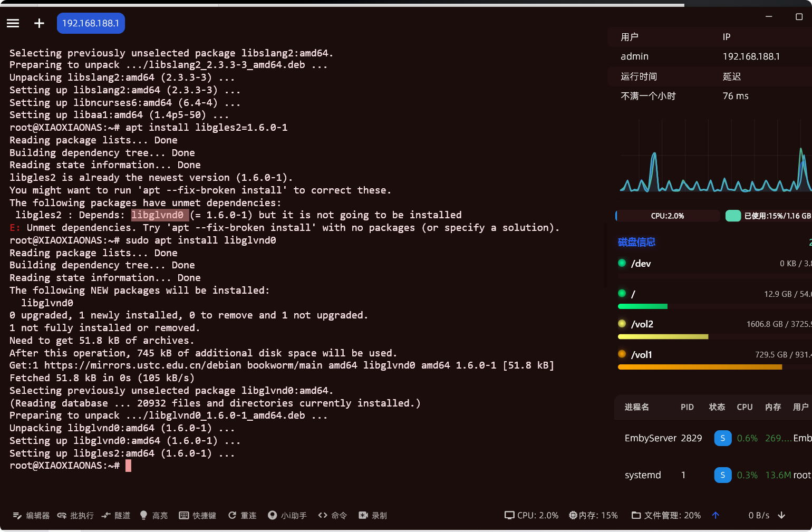Click the green usage bar for root /
The height and width of the screenshot is (532, 812).
pyautogui.click(x=643, y=306)
